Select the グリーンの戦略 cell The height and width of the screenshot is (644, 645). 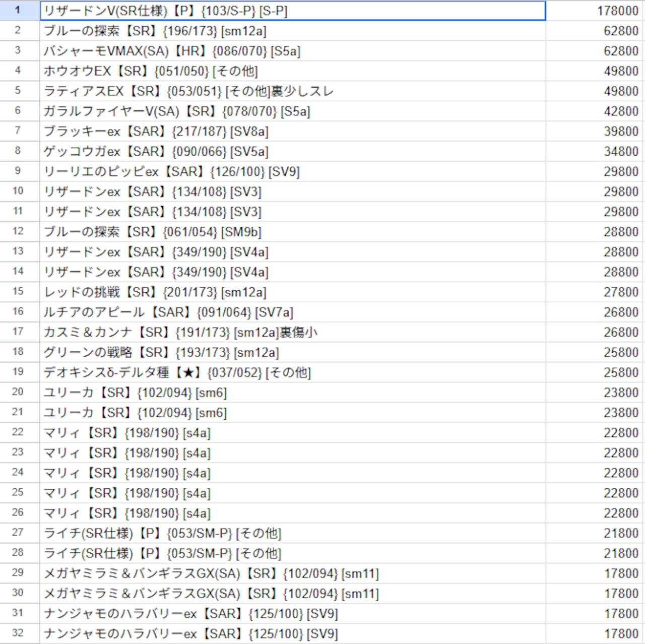tap(293, 353)
